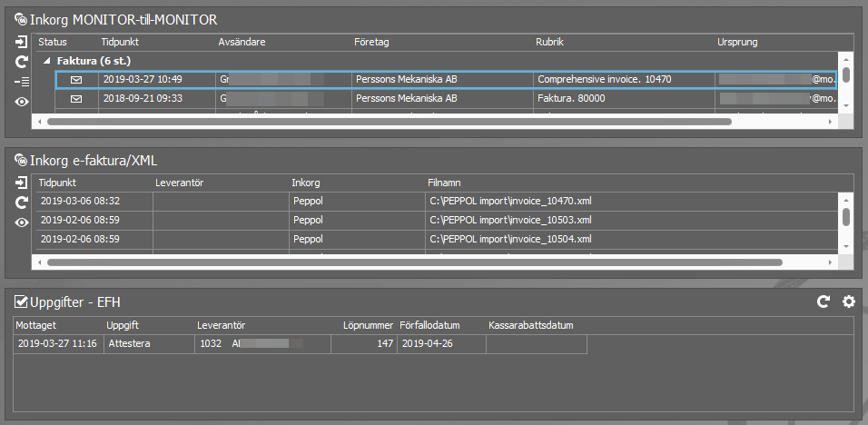
Task: Click import icon in MONITOR-till-MONITOR inbox
Action: click(23, 42)
